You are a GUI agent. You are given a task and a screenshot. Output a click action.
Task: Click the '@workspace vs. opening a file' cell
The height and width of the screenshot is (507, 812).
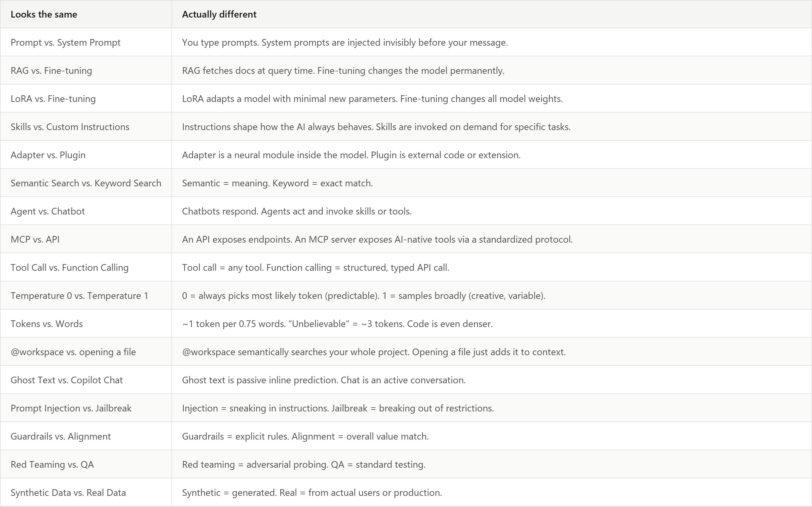[86, 352]
